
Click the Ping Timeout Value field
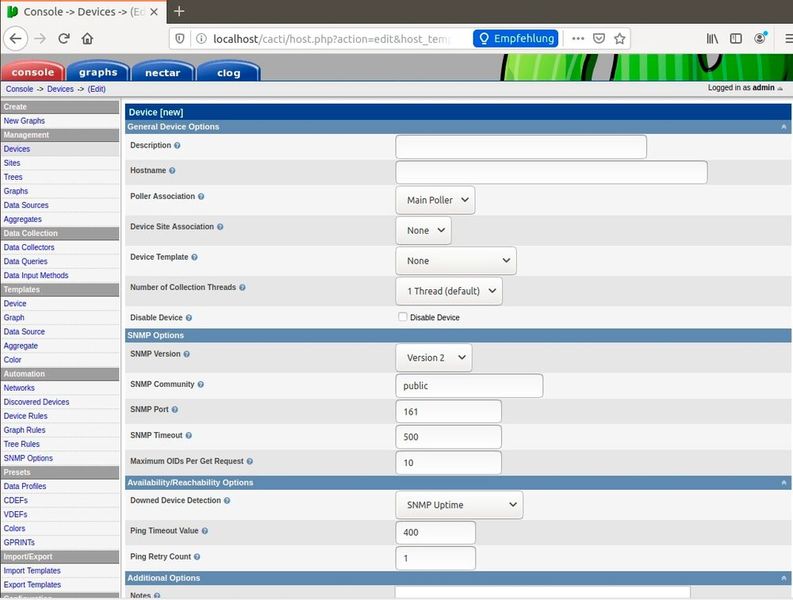pos(435,532)
